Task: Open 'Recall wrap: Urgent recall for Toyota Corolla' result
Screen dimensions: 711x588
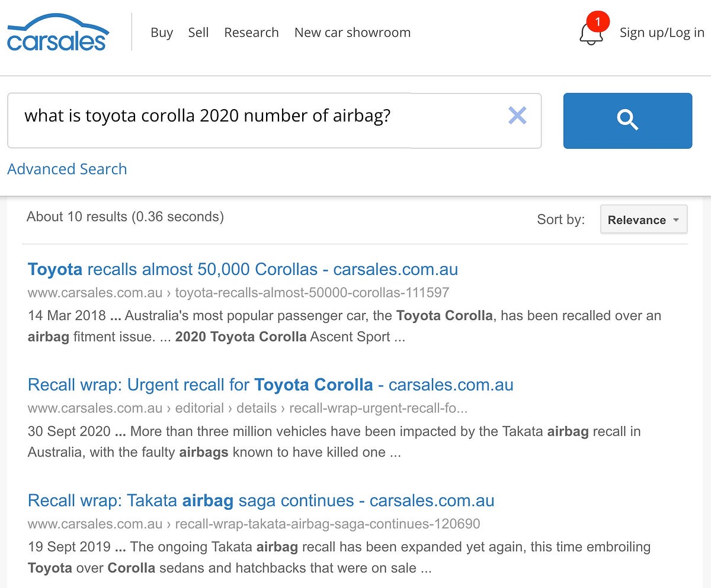Action: [x=271, y=385]
